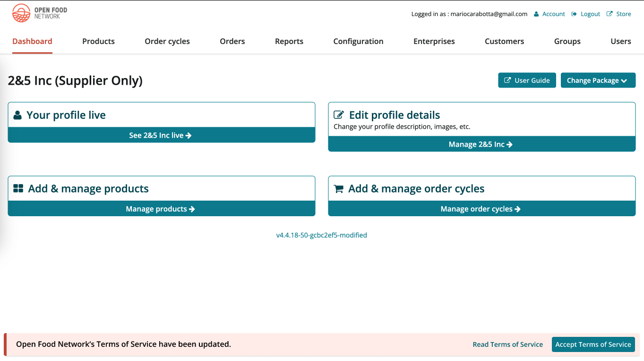Image resolution: width=644 pixels, height=361 pixels.
Task: Select the person icon next to Account
Action: (536, 14)
